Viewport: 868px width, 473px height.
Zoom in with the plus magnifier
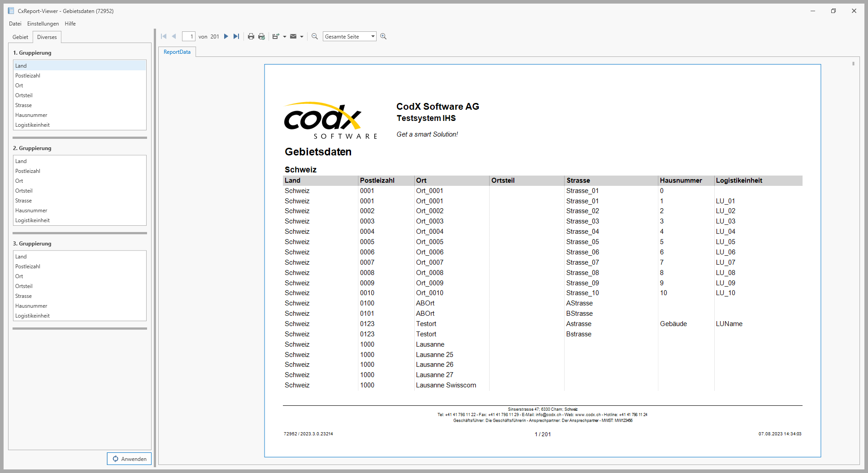pos(383,36)
